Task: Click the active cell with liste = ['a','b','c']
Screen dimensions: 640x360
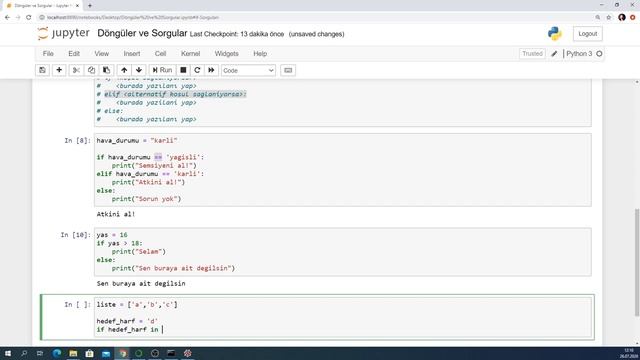Action: point(342,317)
